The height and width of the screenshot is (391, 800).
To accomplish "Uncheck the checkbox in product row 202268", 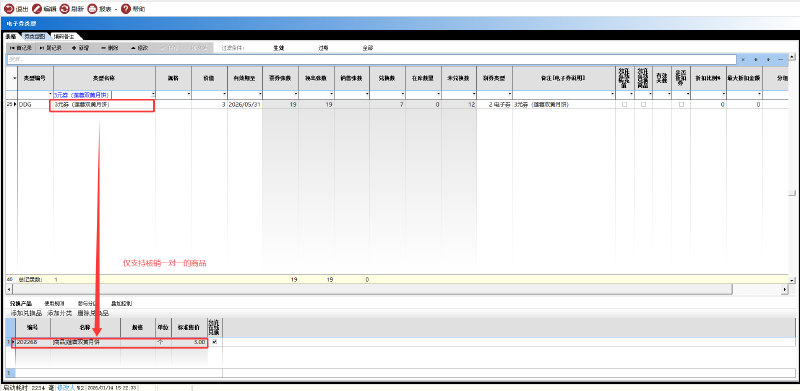I will [214, 342].
